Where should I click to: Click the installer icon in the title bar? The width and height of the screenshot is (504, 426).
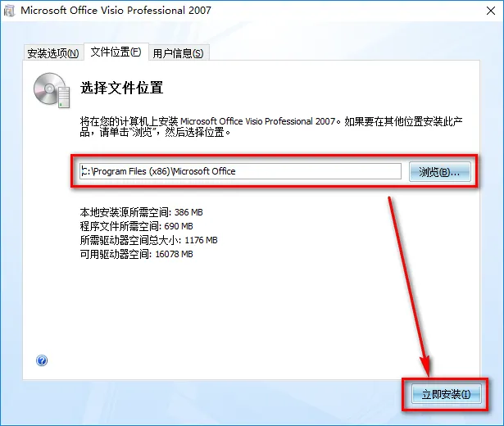click(x=9, y=11)
